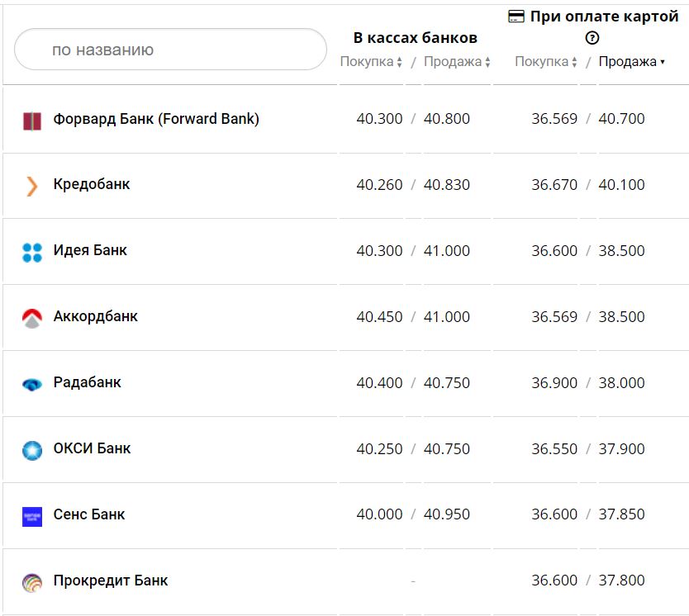Click the ОКСИ Банк round blue logo

31,450
